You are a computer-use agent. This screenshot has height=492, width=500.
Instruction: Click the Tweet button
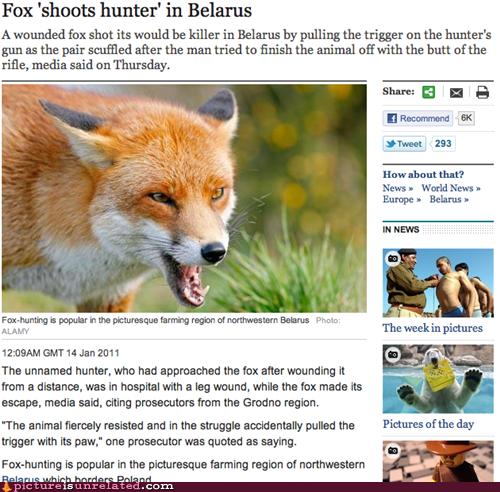pyautogui.click(x=404, y=144)
